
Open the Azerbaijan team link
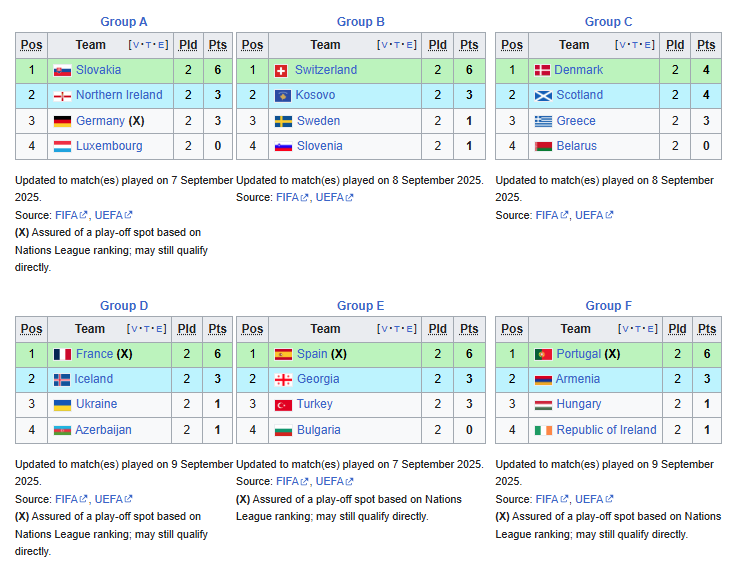pyautogui.click(x=103, y=430)
